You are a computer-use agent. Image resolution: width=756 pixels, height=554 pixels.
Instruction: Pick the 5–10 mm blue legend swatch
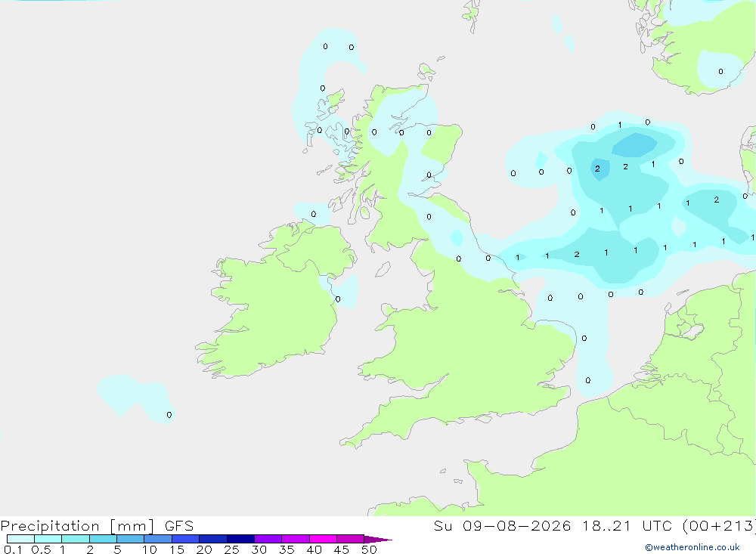pyautogui.click(x=131, y=539)
